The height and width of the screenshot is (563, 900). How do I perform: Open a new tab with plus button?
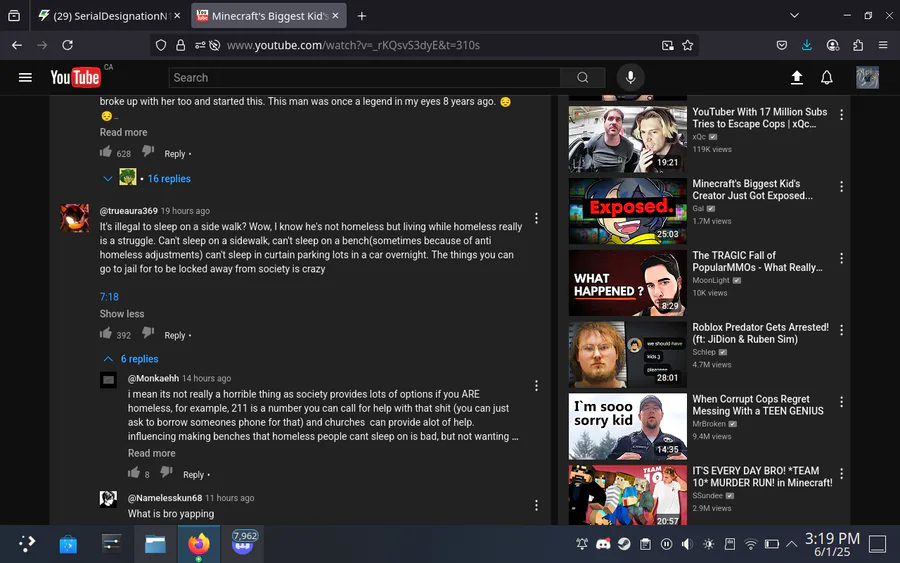point(362,16)
